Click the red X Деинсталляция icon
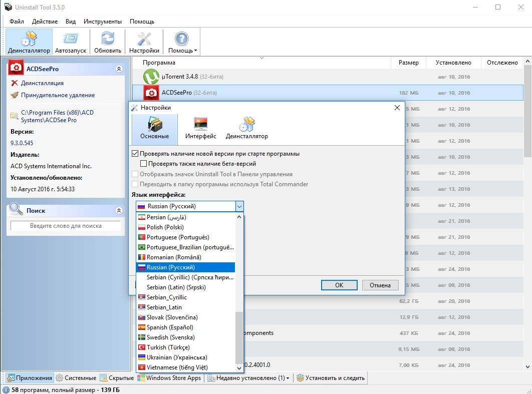Image resolution: width=532 pixels, height=394 pixels. pyautogui.click(x=14, y=83)
